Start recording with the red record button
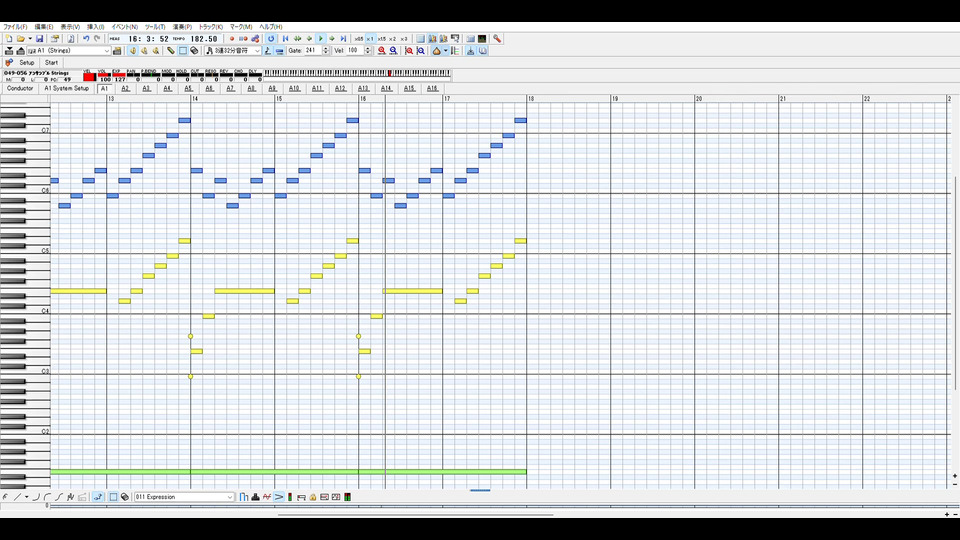 coord(232,39)
